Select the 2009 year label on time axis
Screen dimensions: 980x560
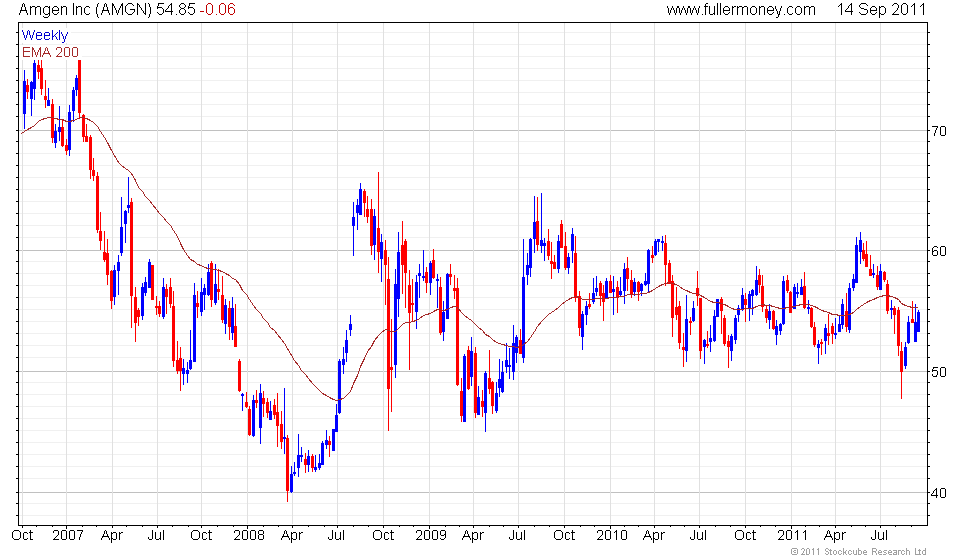tap(431, 536)
